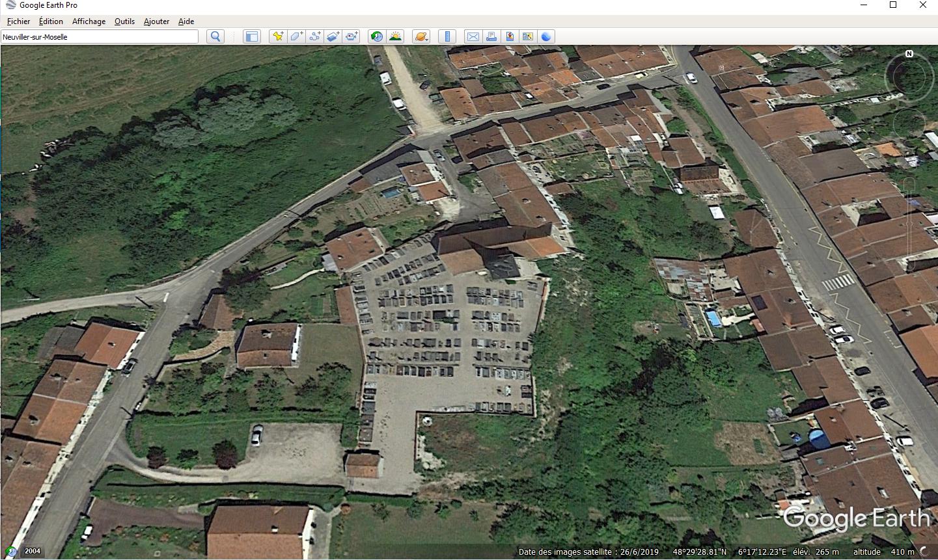This screenshot has height=560, width=938.
Task: Click the Neuviller-sur-Moselle search field
Action: click(100, 36)
